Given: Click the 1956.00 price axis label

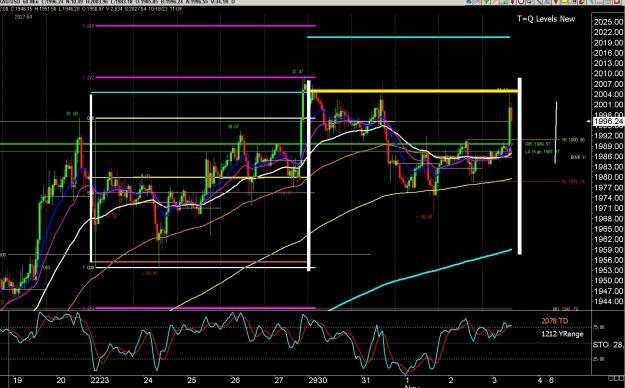Looking at the screenshot, I should click(x=609, y=260).
